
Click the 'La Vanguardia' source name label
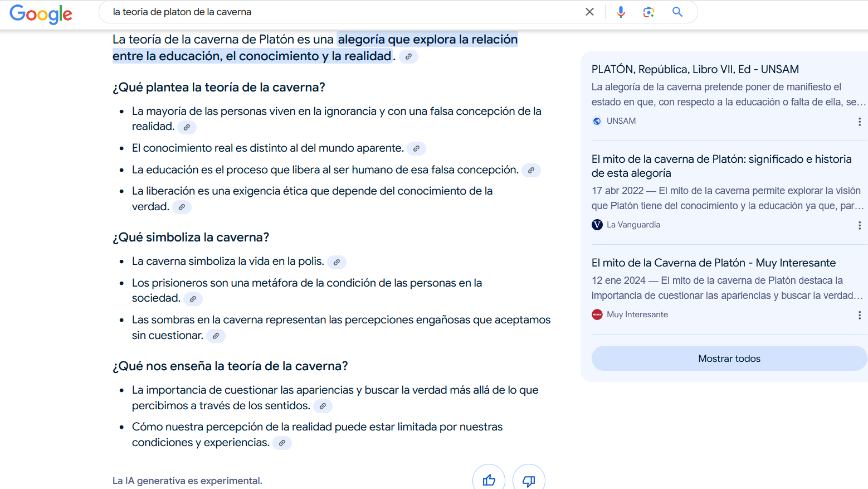coord(633,225)
